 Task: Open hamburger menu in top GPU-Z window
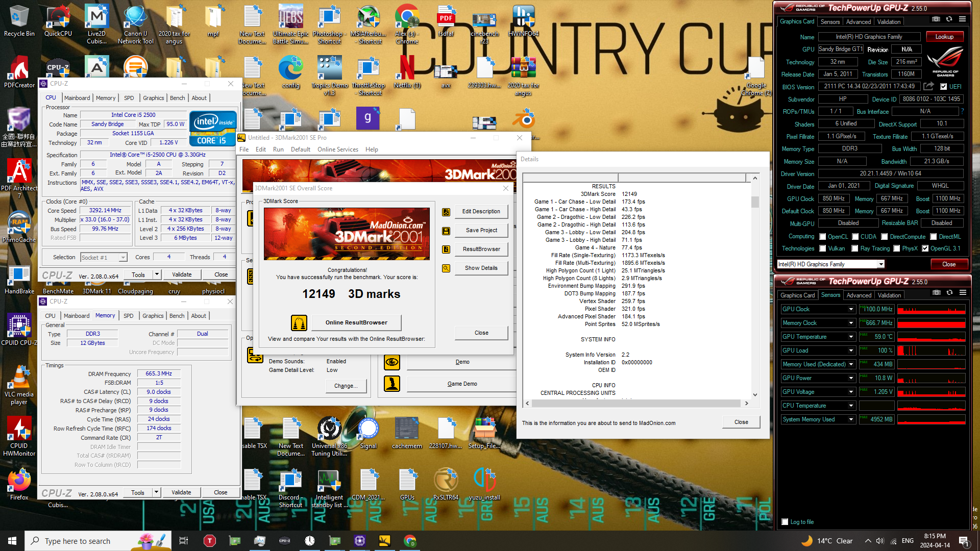click(962, 19)
